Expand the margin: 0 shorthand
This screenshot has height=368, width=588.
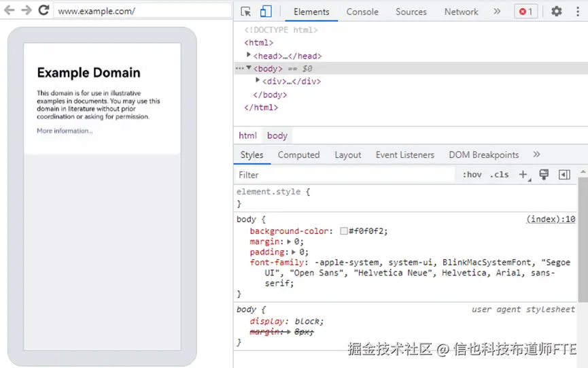point(289,241)
